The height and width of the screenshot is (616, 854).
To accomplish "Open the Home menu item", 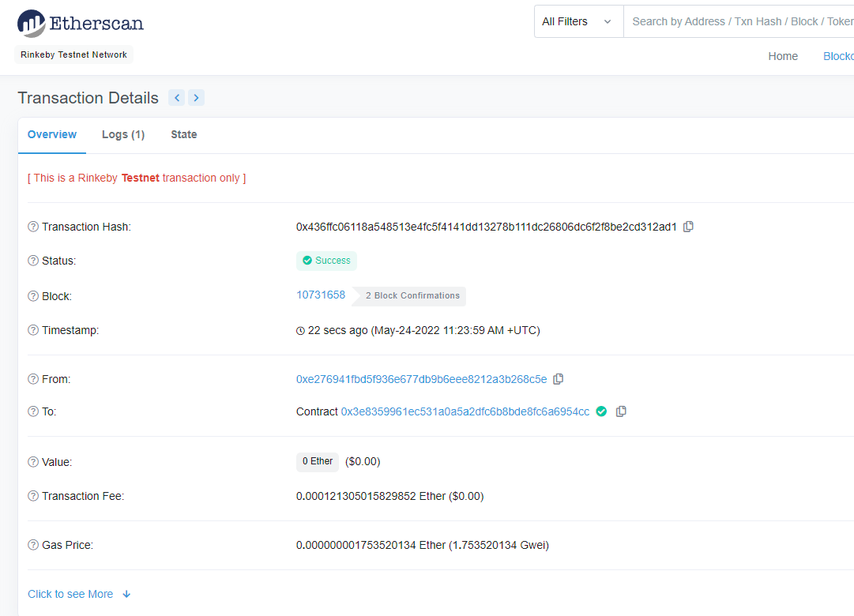I will coord(783,56).
